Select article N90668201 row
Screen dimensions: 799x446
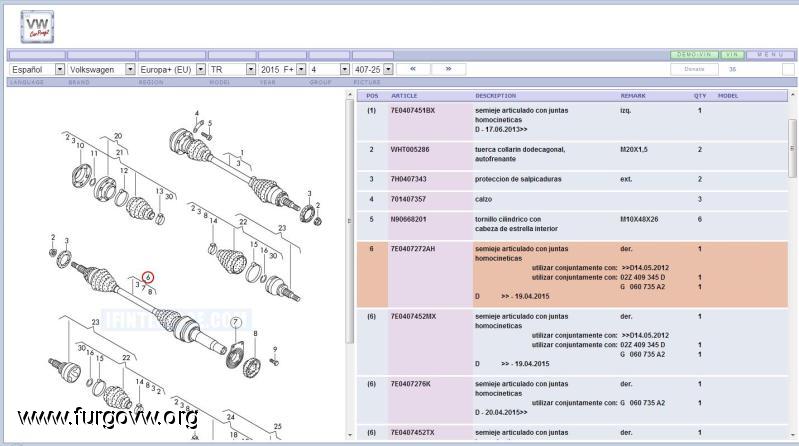click(x=572, y=225)
